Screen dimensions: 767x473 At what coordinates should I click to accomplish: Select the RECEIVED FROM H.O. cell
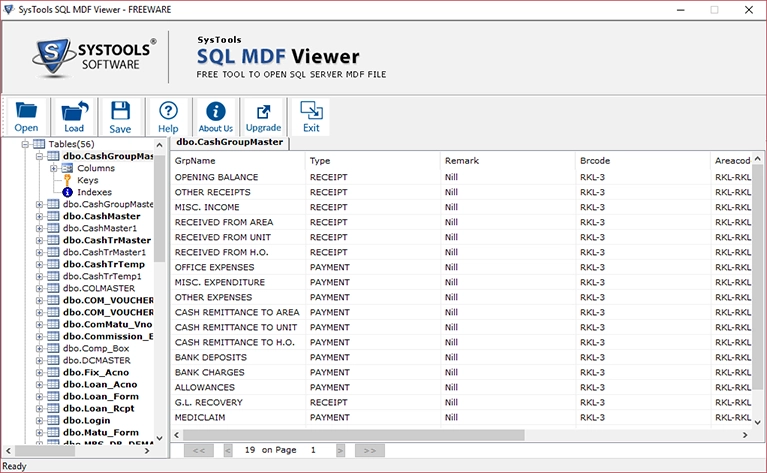(238, 252)
